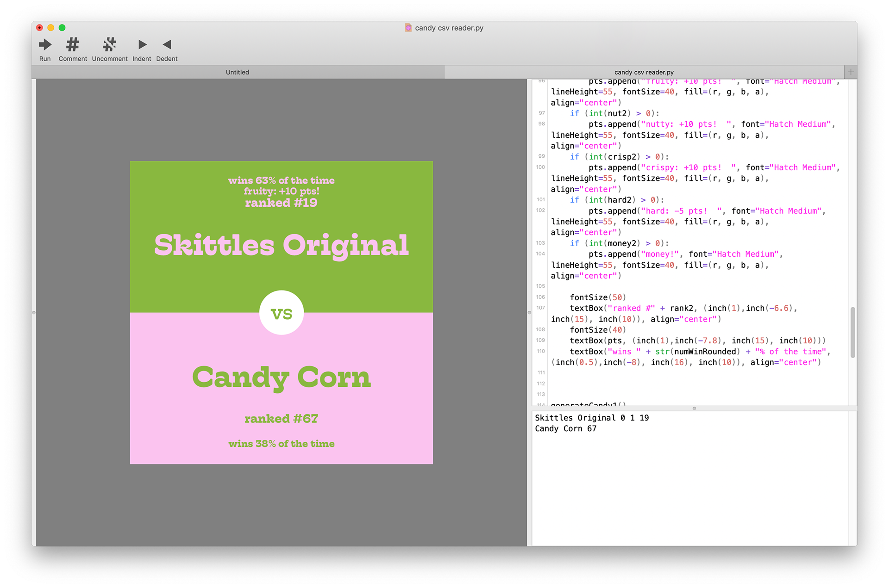This screenshot has width=889, height=588.
Task: Click the divider handle between canvas and code
Action: point(529,313)
